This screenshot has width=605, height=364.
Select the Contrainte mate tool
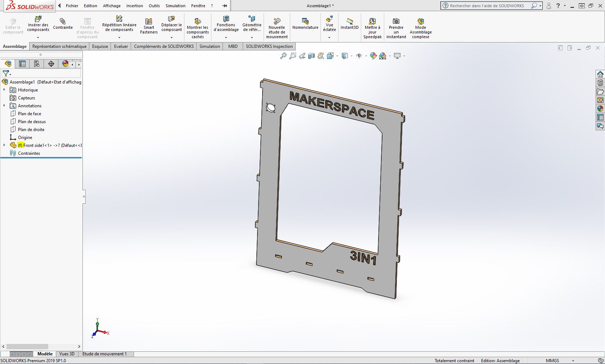63,24
